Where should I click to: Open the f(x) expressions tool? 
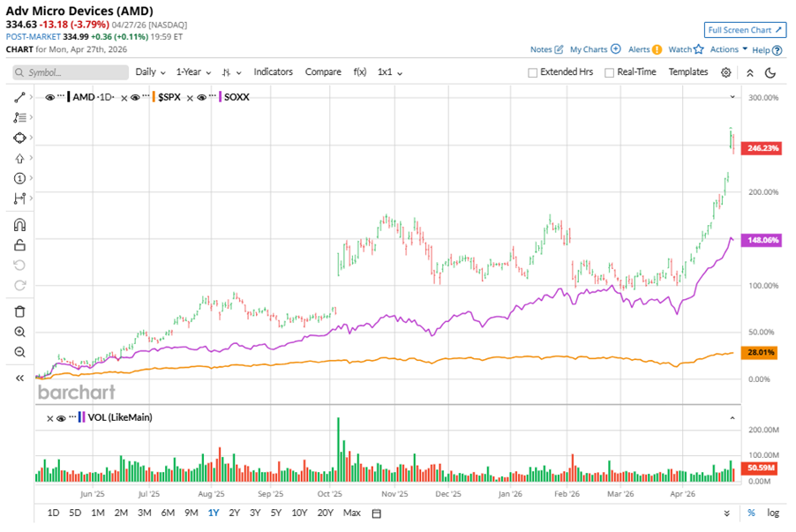coord(360,72)
